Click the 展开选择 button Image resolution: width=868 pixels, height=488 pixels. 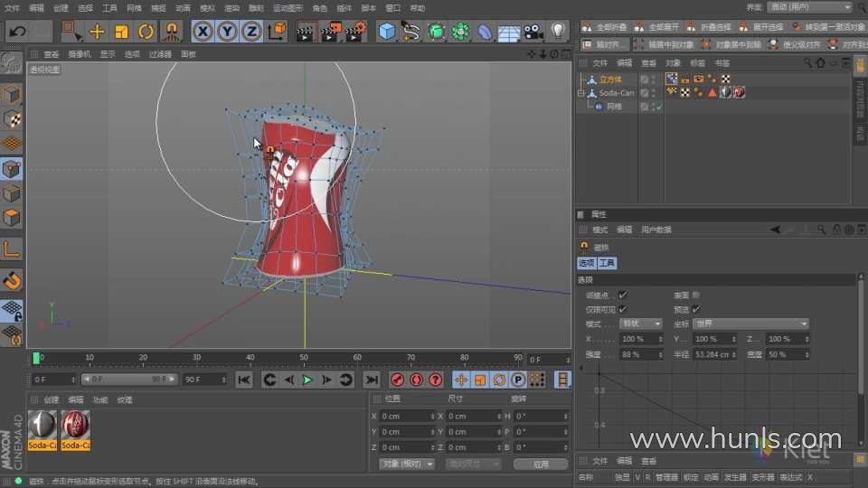(x=761, y=26)
